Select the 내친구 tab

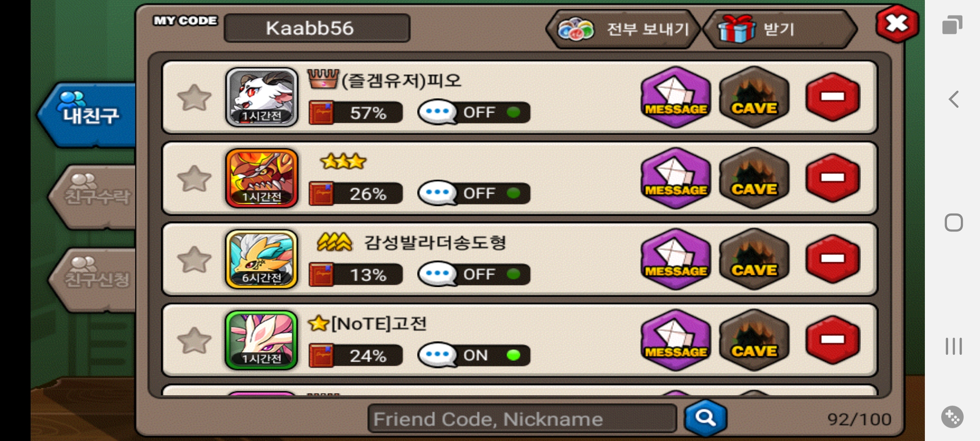88,114
